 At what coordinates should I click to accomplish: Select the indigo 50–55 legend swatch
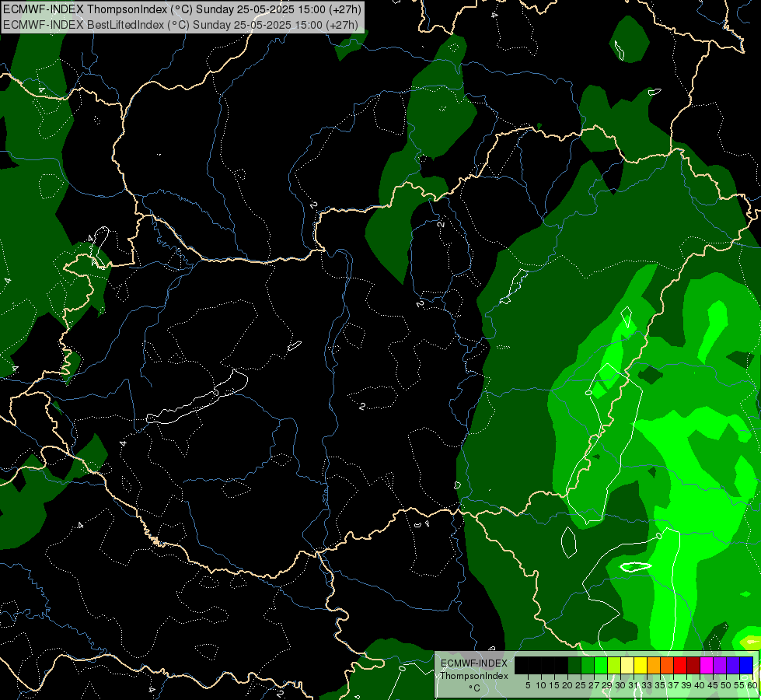(x=733, y=665)
